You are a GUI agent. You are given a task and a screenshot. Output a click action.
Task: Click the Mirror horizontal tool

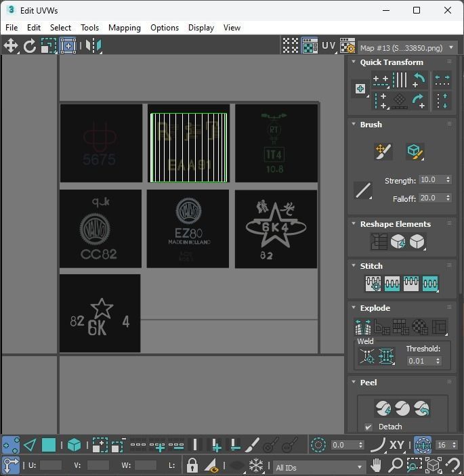coord(93,46)
